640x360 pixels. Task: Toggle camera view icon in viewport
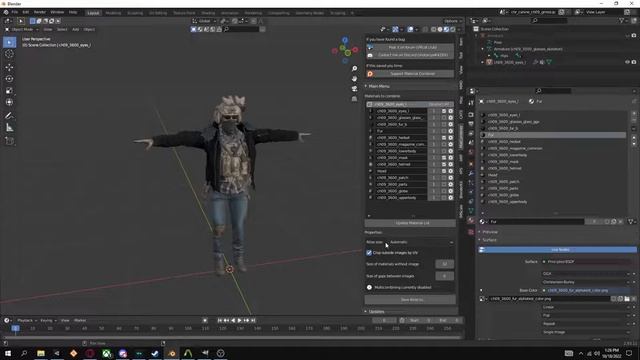tap(354, 89)
